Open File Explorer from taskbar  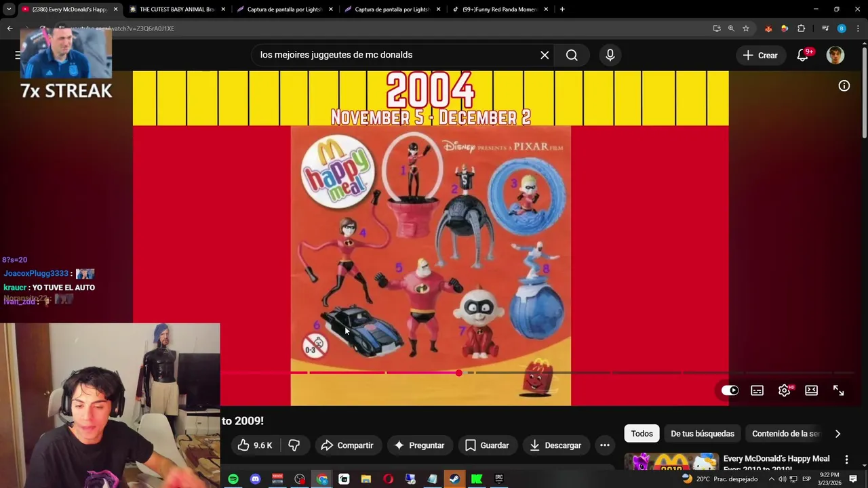[x=366, y=479]
